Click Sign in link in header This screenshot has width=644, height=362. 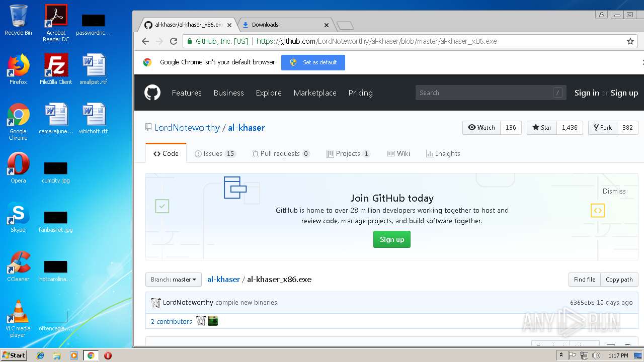[587, 93]
